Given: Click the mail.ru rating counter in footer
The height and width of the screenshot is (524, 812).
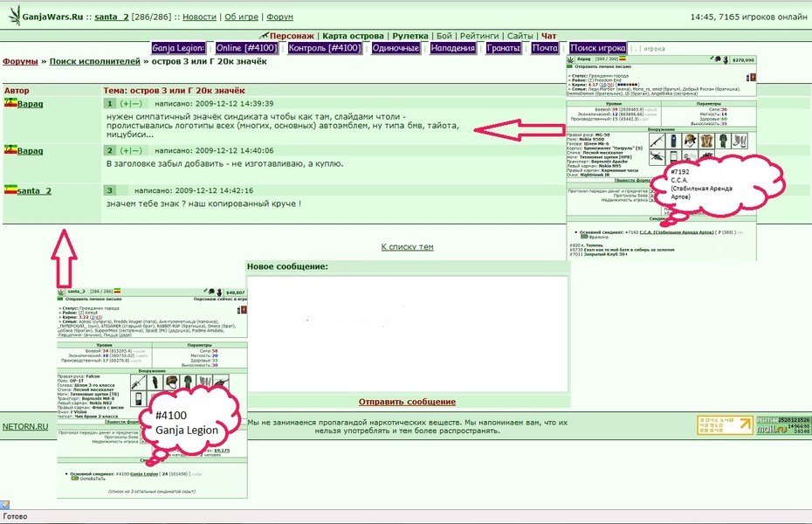Looking at the screenshot, I should point(782,425).
